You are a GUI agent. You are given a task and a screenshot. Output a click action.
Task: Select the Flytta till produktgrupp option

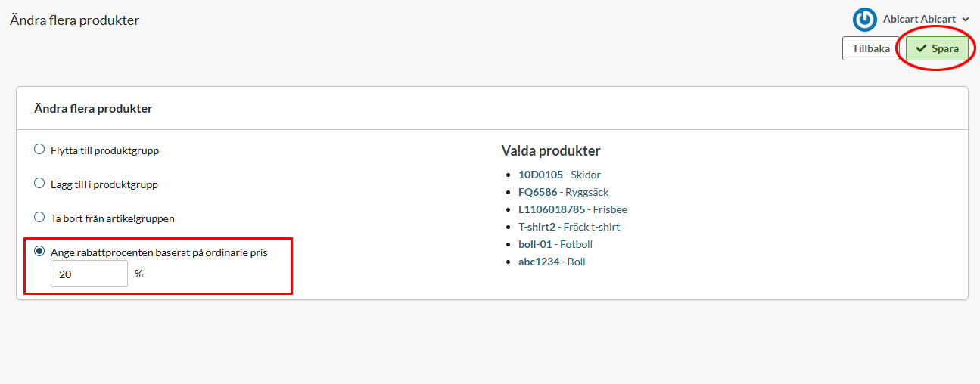coord(39,150)
